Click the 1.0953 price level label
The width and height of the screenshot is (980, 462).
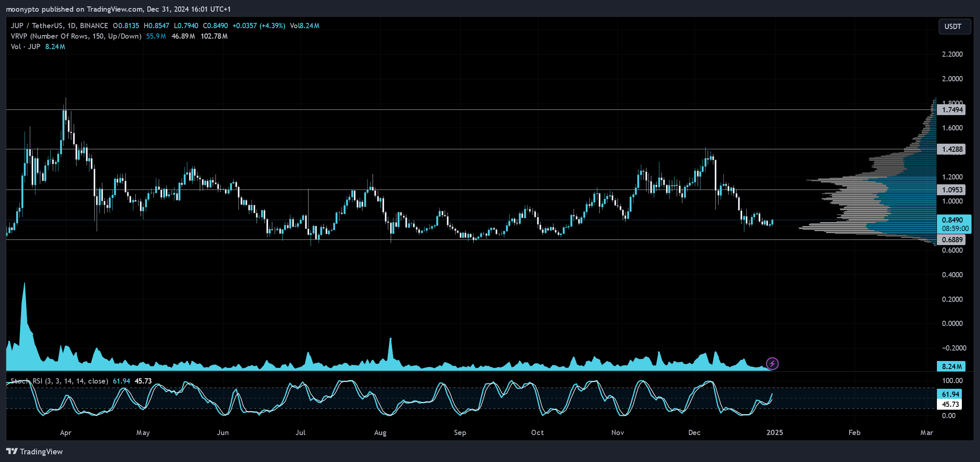[x=951, y=190]
